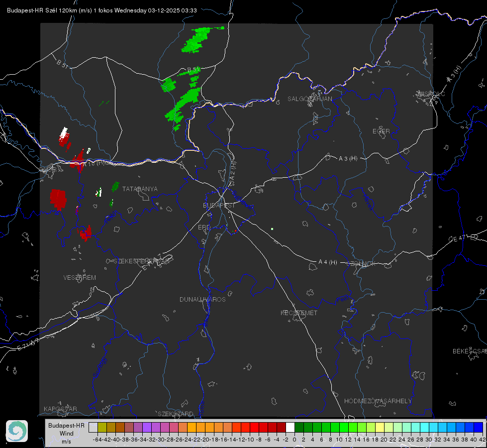Click the EGER city label

pyautogui.click(x=381, y=131)
